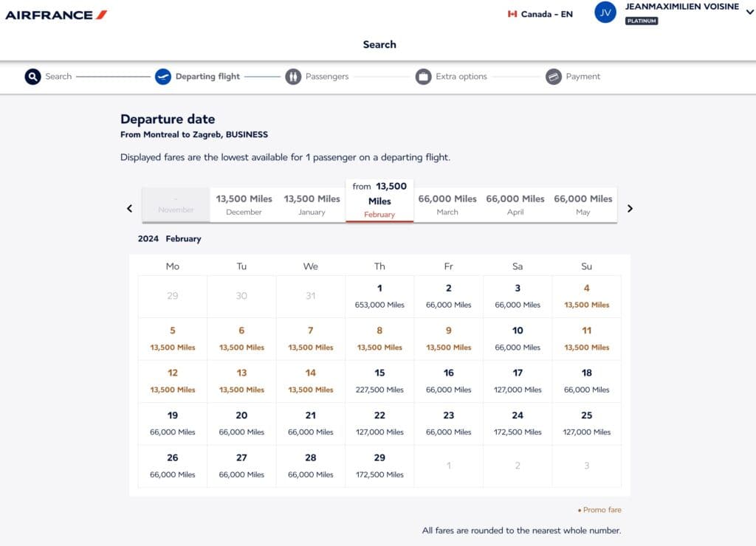Click the Canada flag icon

tap(512, 14)
